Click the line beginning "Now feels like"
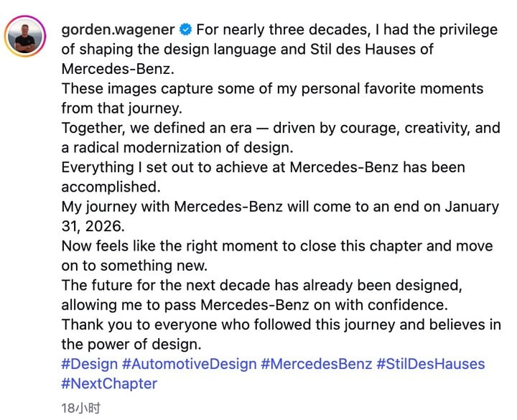This screenshot has width=517, height=420. [277, 246]
